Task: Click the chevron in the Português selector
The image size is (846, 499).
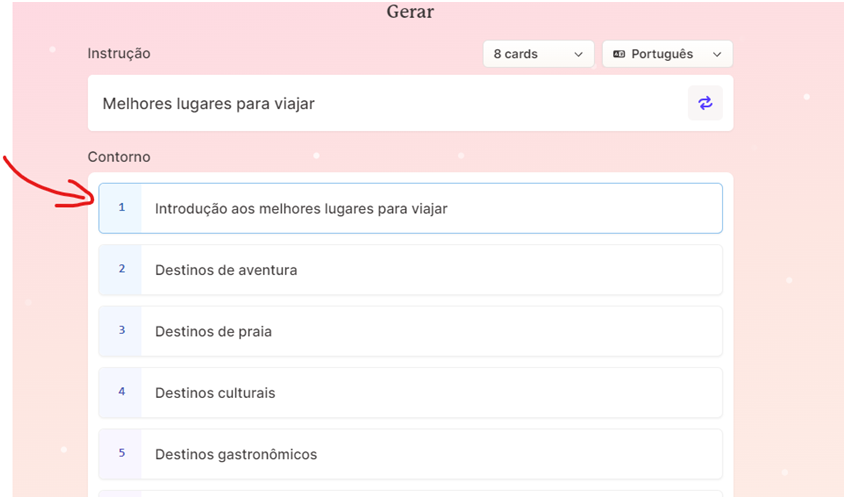Action: click(x=717, y=54)
